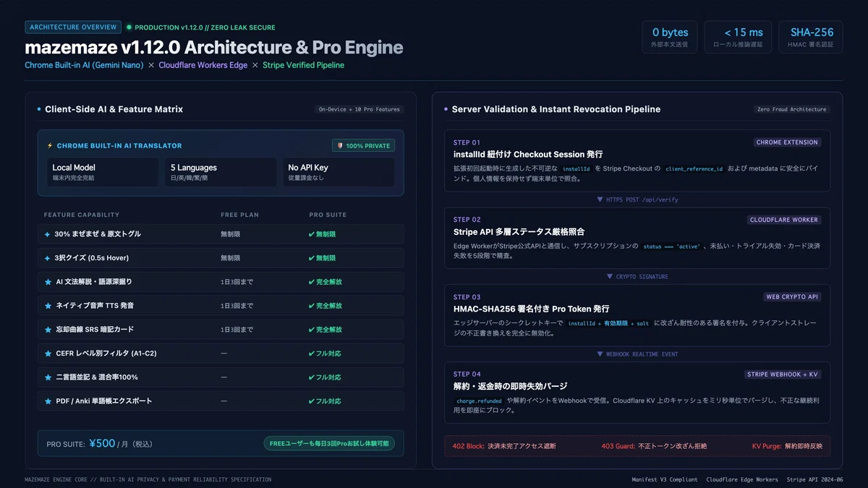Click the down arrow beside HTTPS POST /api/verify

click(600, 200)
